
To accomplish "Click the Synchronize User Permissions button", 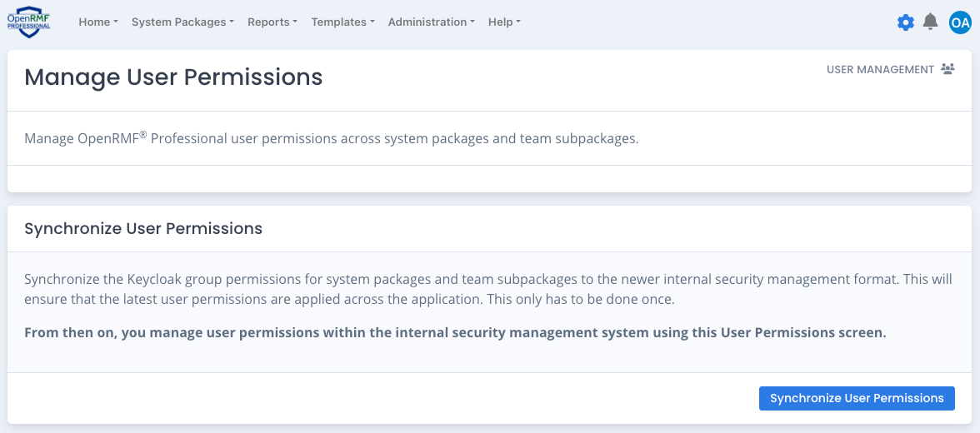I will point(857,398).
